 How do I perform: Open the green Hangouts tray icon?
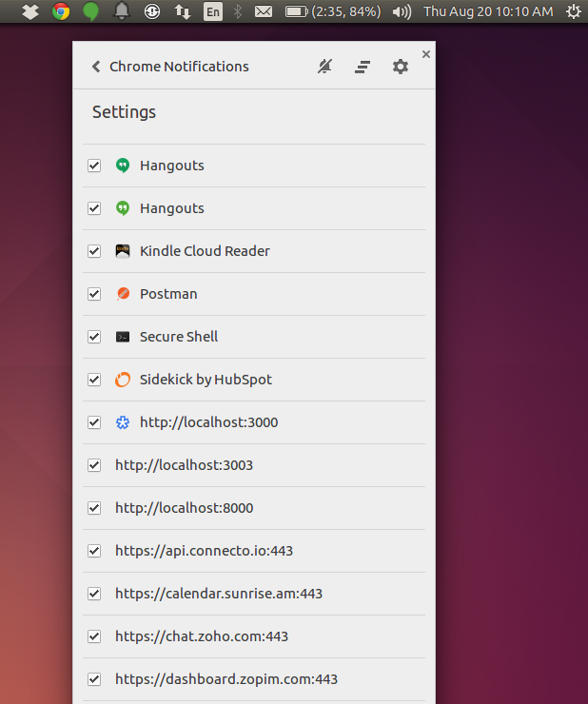click(90, 11)
